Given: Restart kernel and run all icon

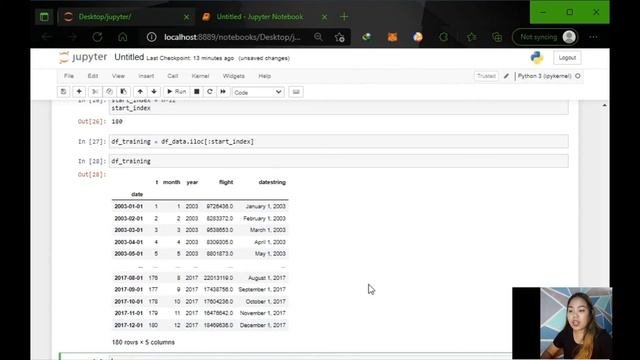Looking at the screenshot, I should click(223, 92).
